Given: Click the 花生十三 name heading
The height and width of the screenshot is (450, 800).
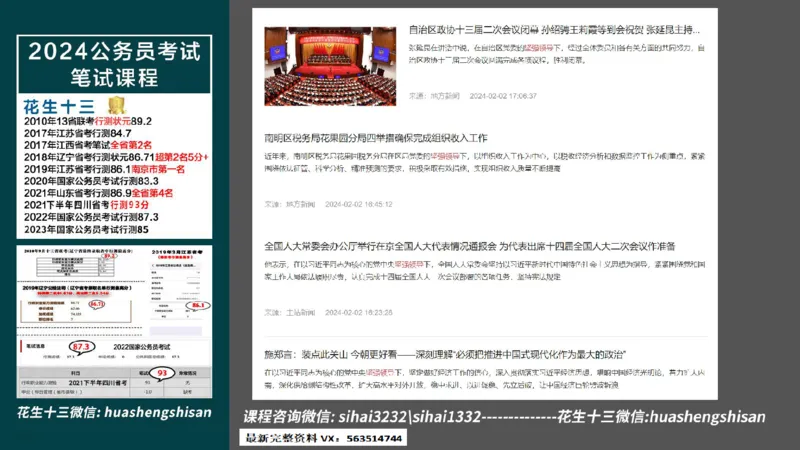Looking at the screenshot, I should [59, 107].
